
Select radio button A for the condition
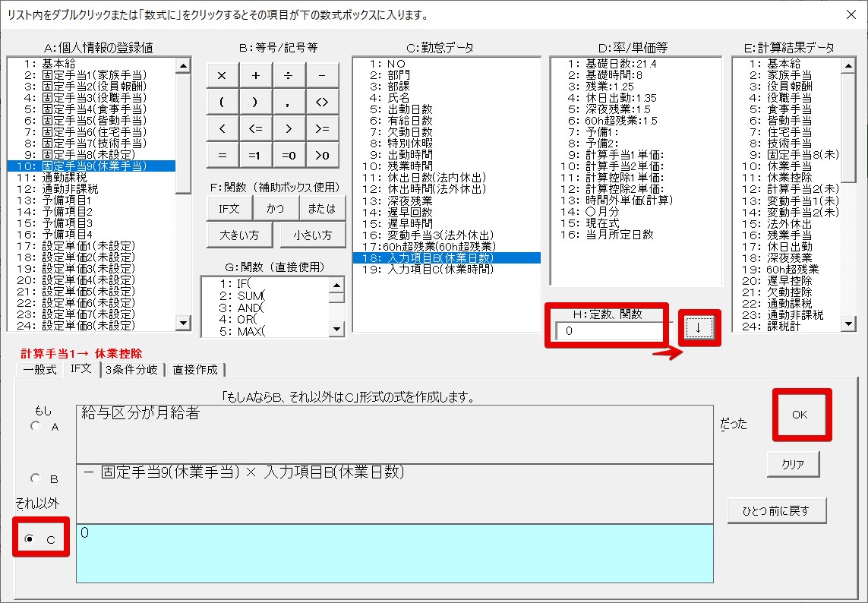pyautogui.click(x=35, y=427)
